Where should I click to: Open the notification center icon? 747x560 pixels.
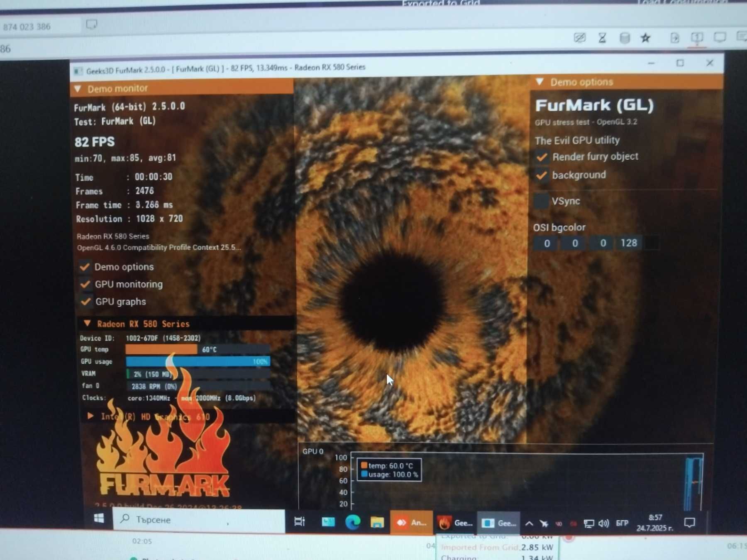click(689, 523)
